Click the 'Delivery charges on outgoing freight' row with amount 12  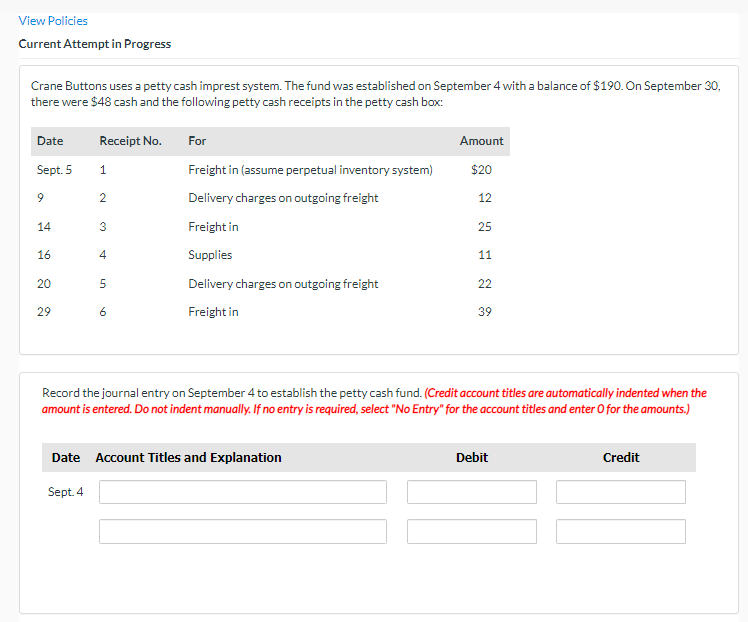(283, 198)
